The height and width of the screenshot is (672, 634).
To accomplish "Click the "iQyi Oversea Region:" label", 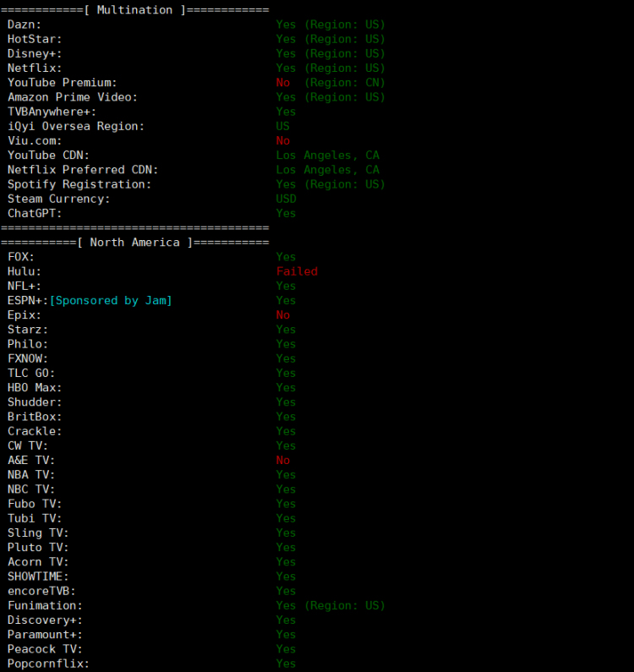I will click(x=76, y=126).
